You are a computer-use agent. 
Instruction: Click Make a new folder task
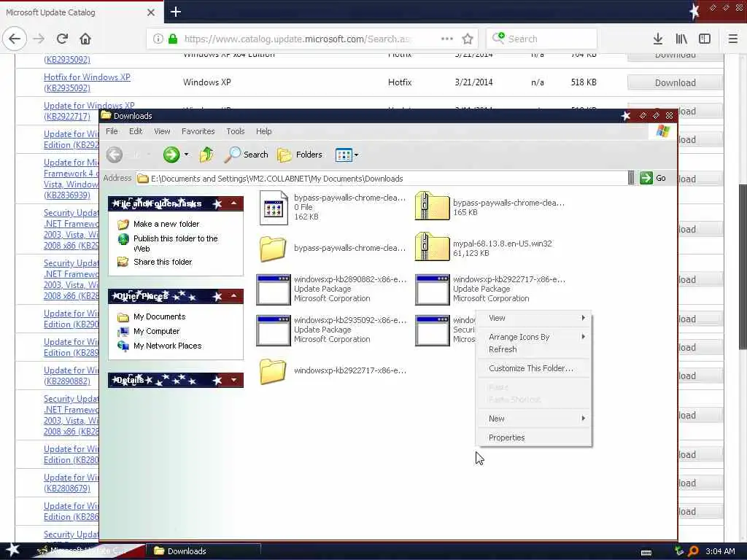tap(158, 224)
